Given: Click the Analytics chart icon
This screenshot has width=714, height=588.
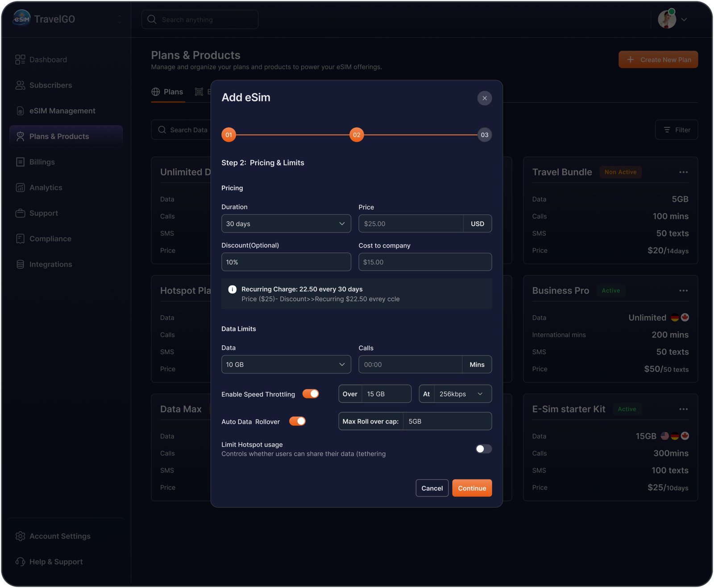Looking at the screenshot, I should pos(20,188).
